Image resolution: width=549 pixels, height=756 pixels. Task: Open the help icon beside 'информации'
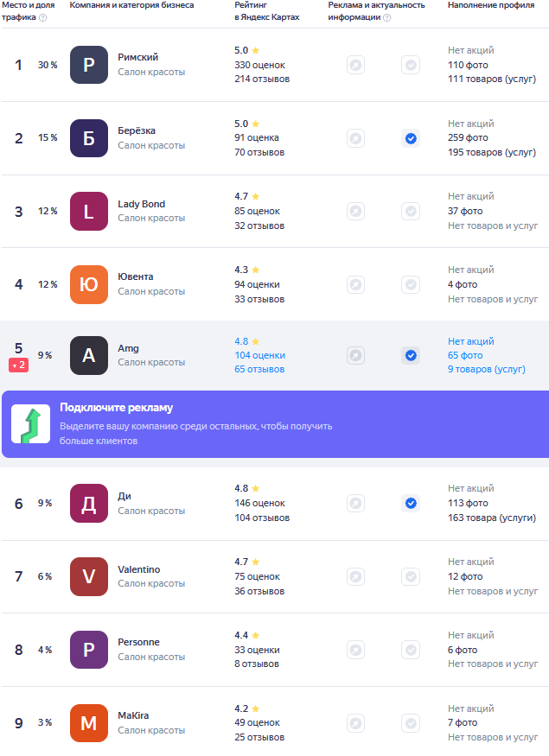pyautogui.click(x=387, y=18)
